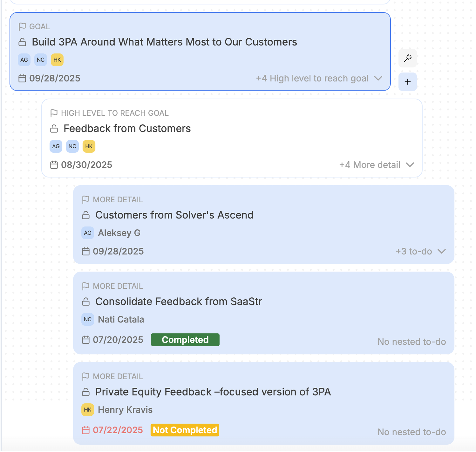
Task: Click the due date 07/20/2025
Action: [x=118, y=340]
